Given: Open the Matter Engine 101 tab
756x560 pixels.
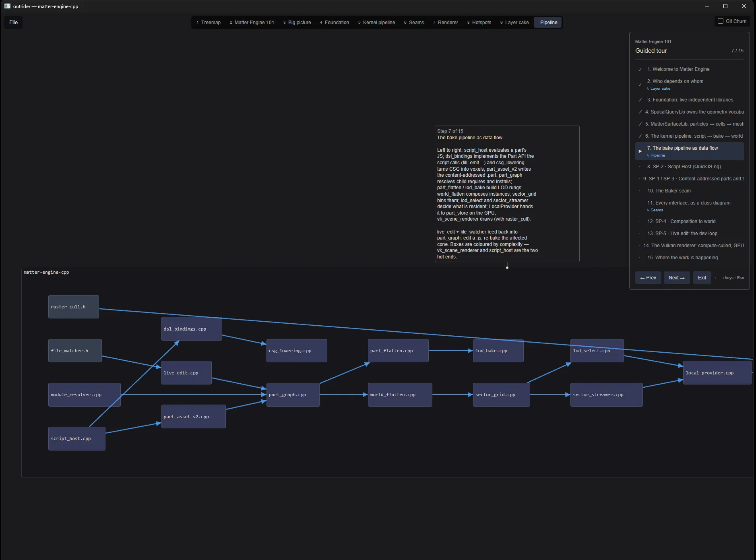Looking at the screenshot, I should 252,23.
